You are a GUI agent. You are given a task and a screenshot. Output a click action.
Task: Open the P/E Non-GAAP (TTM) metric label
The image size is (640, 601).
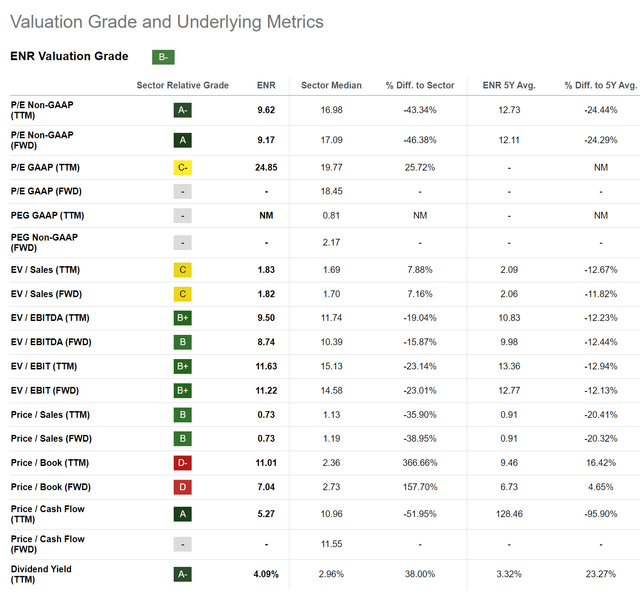(x=42, y=110)
